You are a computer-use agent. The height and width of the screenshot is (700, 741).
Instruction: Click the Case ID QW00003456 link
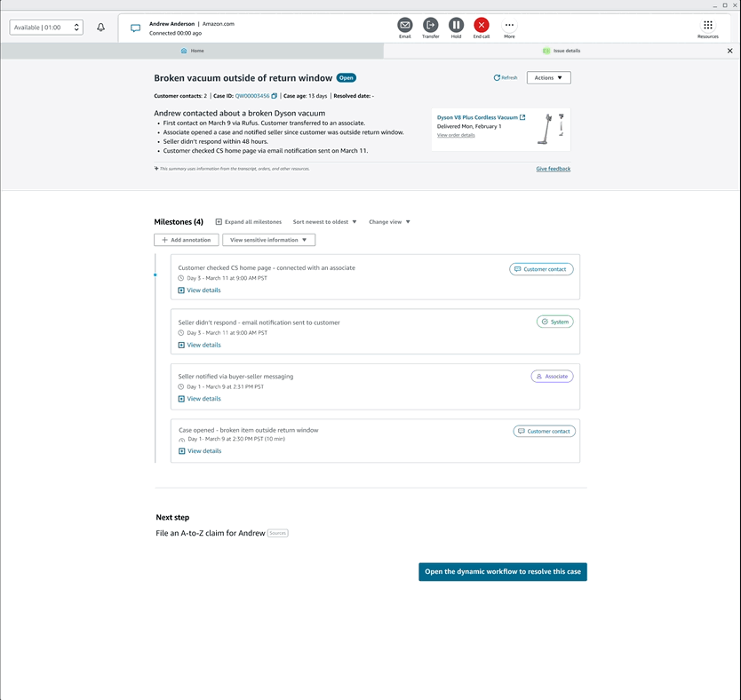(252, 96)
